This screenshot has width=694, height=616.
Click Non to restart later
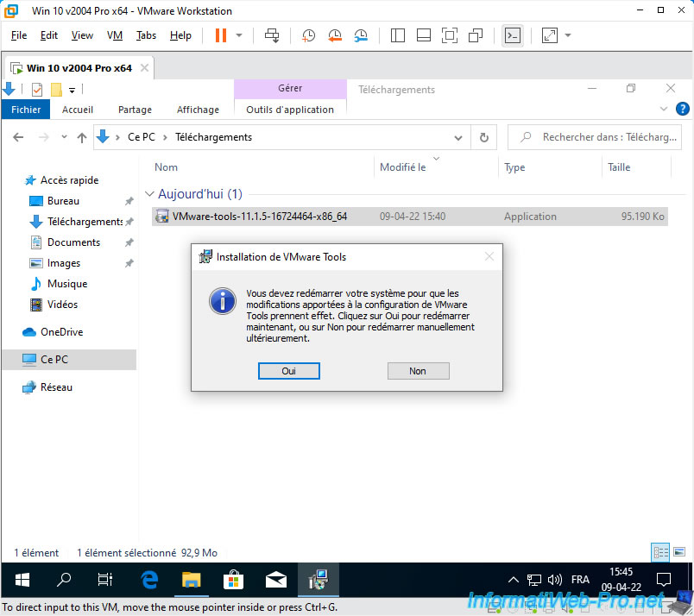coord(418,371)
